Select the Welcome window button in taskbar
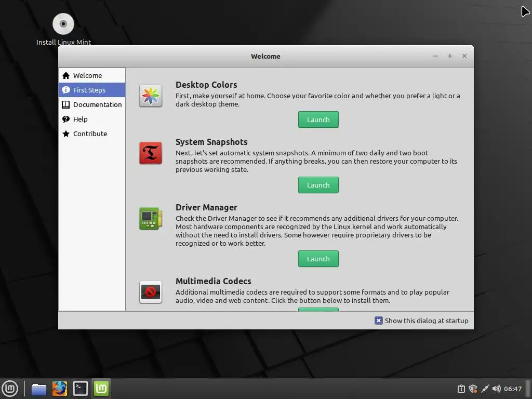532x399 pixels. [x=101, y=389]
